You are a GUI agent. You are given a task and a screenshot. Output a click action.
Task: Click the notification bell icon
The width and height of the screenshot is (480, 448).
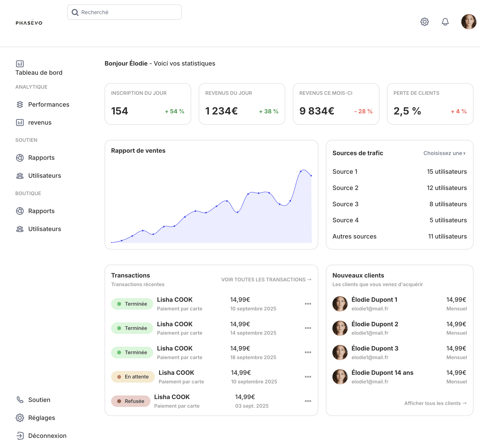tap(445, 22)
